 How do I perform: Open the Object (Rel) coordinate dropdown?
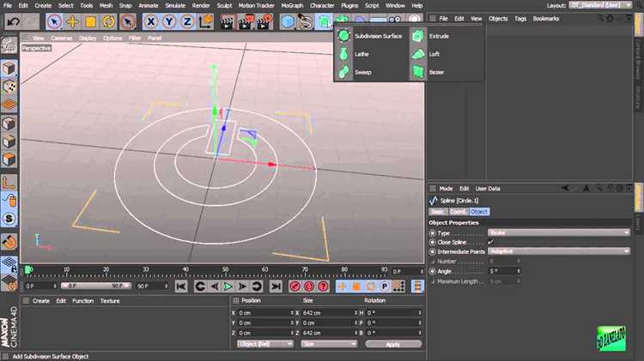pos(265,344)
